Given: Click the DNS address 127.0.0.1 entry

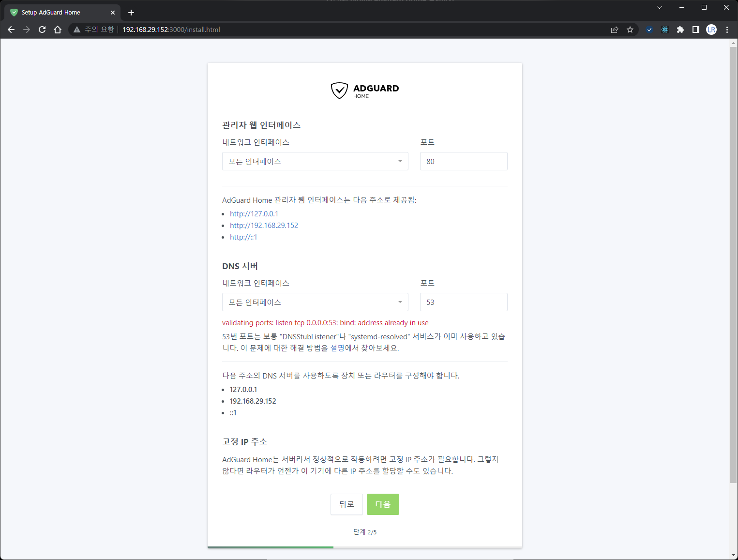Looking at the screenshot, I should [243, 390].
